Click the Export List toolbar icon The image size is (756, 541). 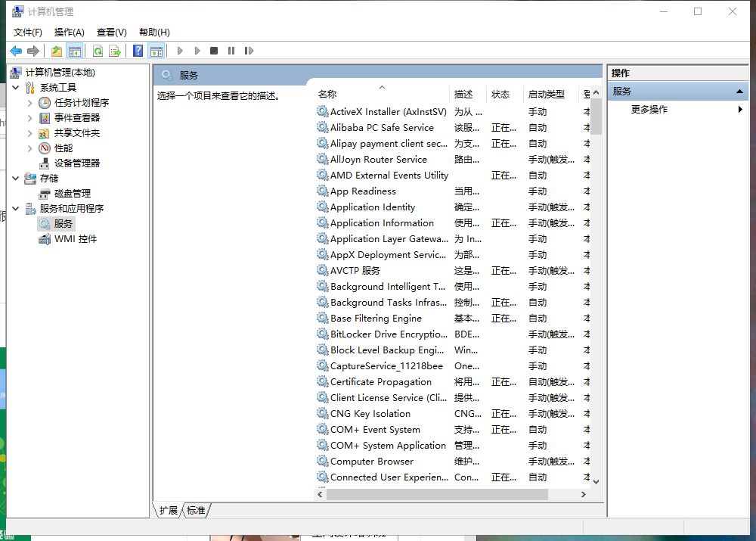click(115, 51)
